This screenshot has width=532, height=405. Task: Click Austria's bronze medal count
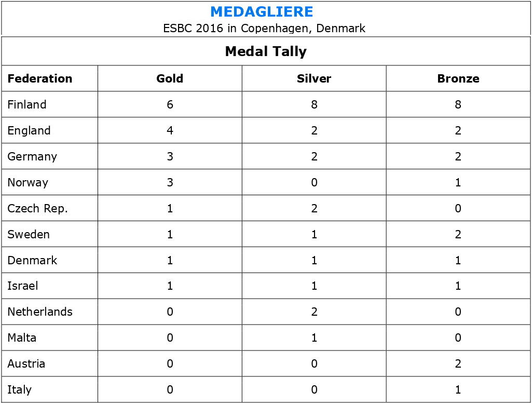point(458,364)
